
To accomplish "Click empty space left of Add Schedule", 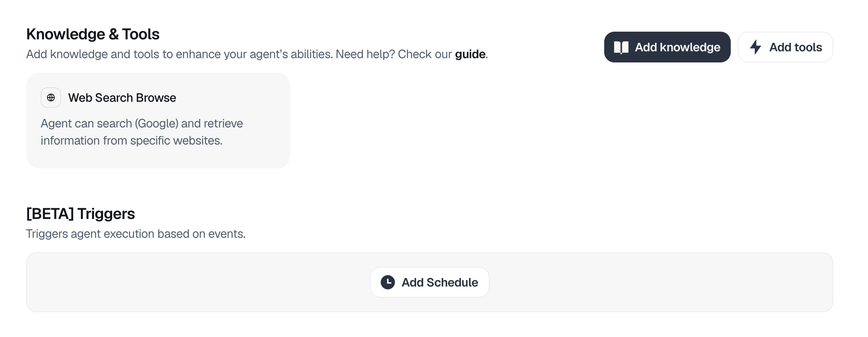I will click(197, 282).
